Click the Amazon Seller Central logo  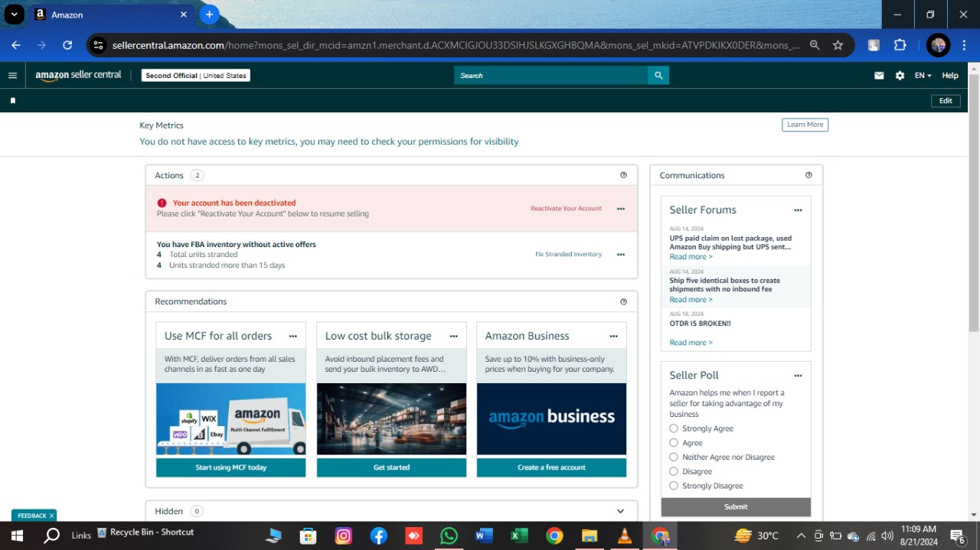click(78, 75)
